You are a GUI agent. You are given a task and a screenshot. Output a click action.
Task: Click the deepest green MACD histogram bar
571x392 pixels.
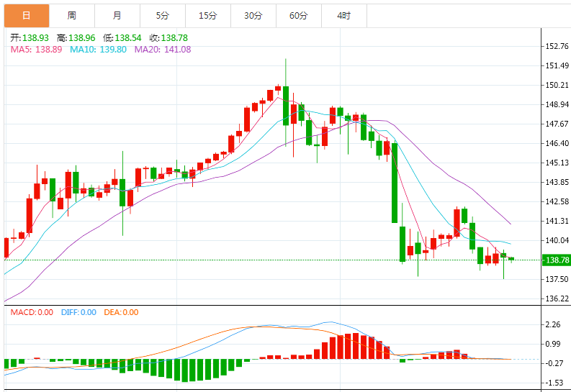[x=185, y=370]
